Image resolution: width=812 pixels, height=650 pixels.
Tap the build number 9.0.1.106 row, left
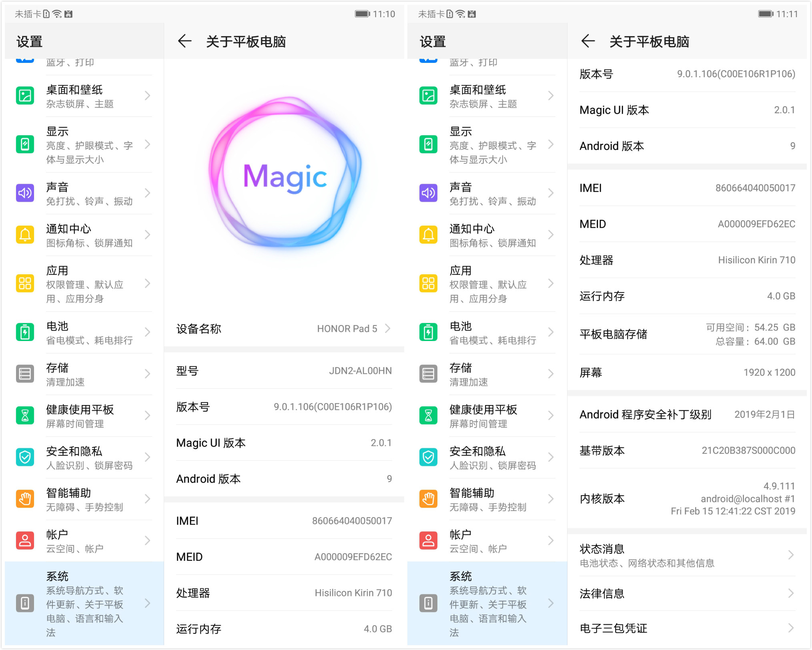click(x=284, y=407)
